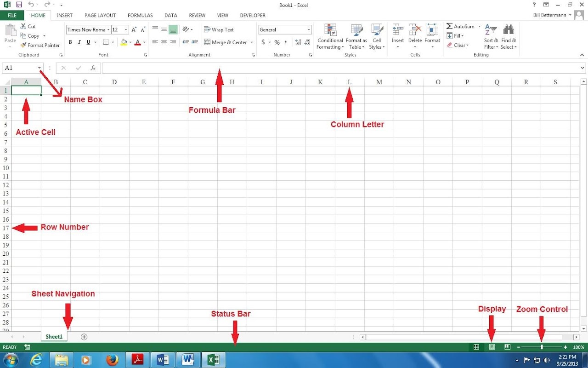Toggle Align Right
Screen dimensions: 588x368
173,42
